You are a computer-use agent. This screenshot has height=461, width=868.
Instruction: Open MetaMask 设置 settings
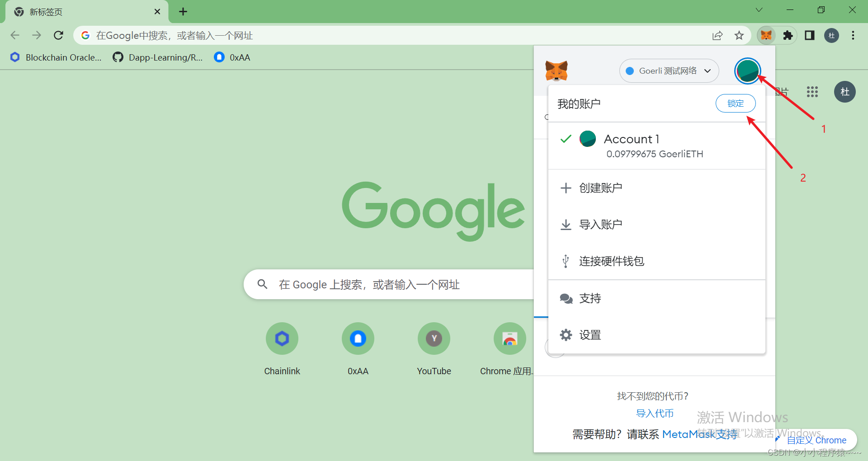(x=590, y=334)
